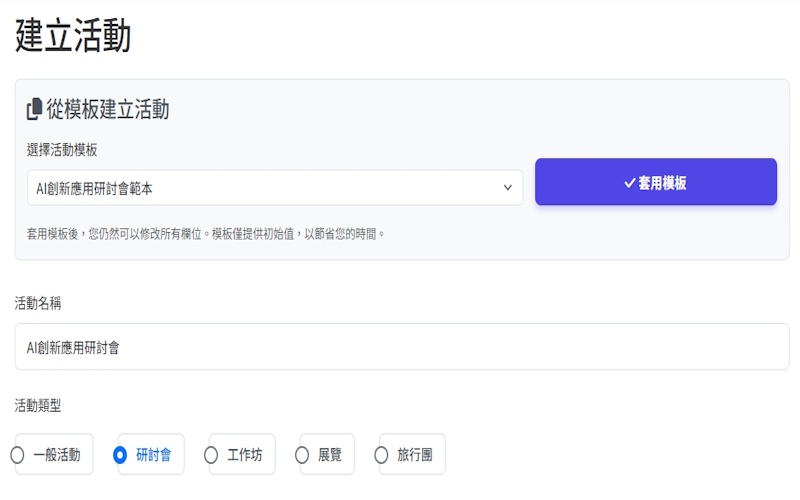The width and height of the screenshot is (800, 500).
Task: Click the checkmark icon on 套用模板 button
Action: [630, 183]
